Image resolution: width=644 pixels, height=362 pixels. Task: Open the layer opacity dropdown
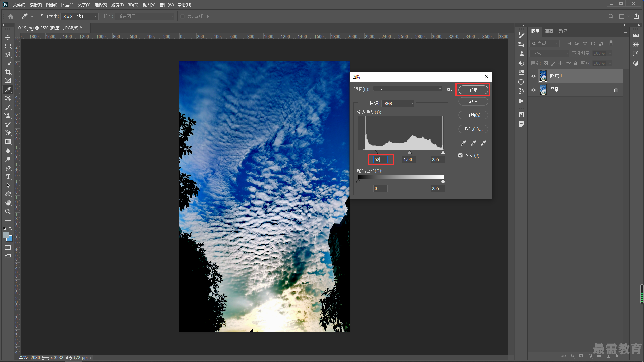(610, 53)
